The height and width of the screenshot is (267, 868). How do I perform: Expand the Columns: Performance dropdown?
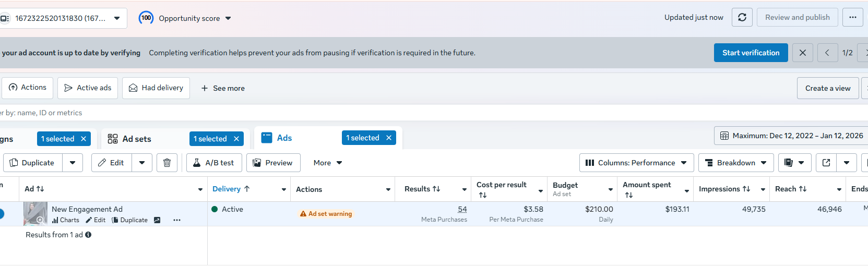tap(636, 163)
